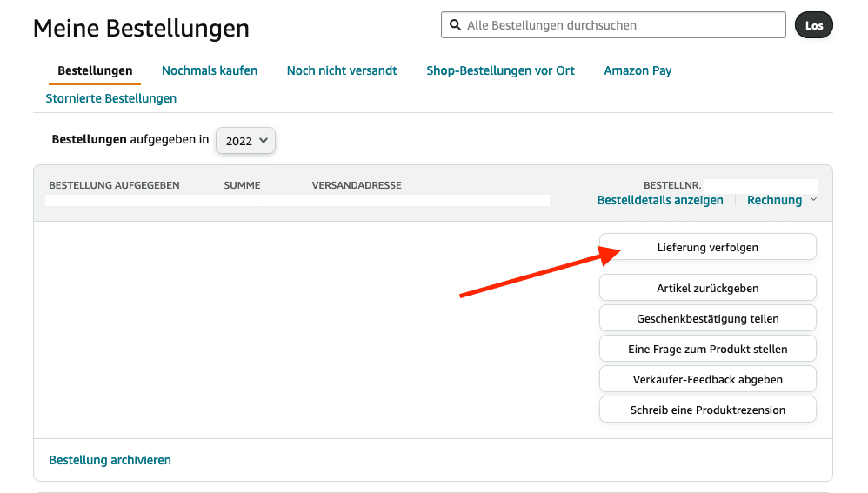Click the Bestellung archivieren link
This screenshot has height=493, width=868.
coord(110,460)
